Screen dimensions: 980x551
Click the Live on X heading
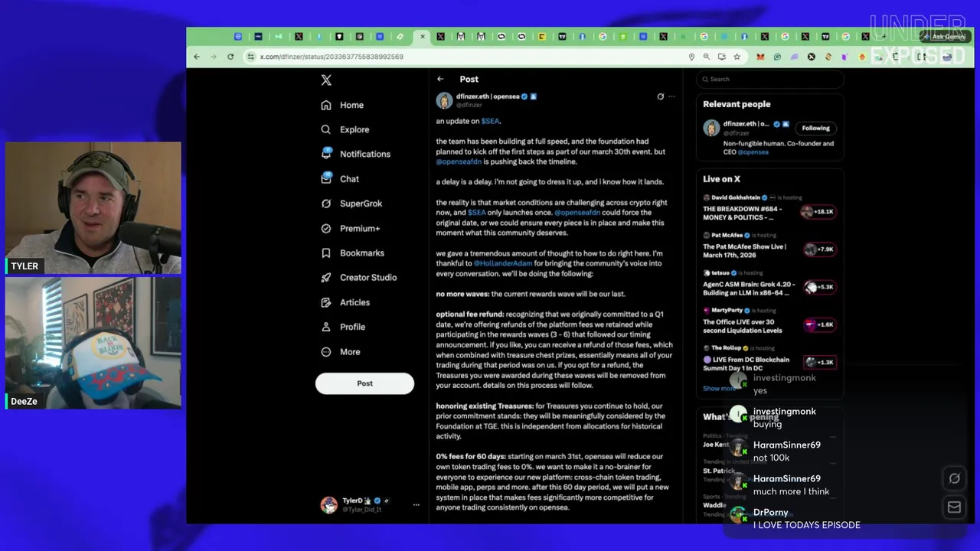(721, 179)
